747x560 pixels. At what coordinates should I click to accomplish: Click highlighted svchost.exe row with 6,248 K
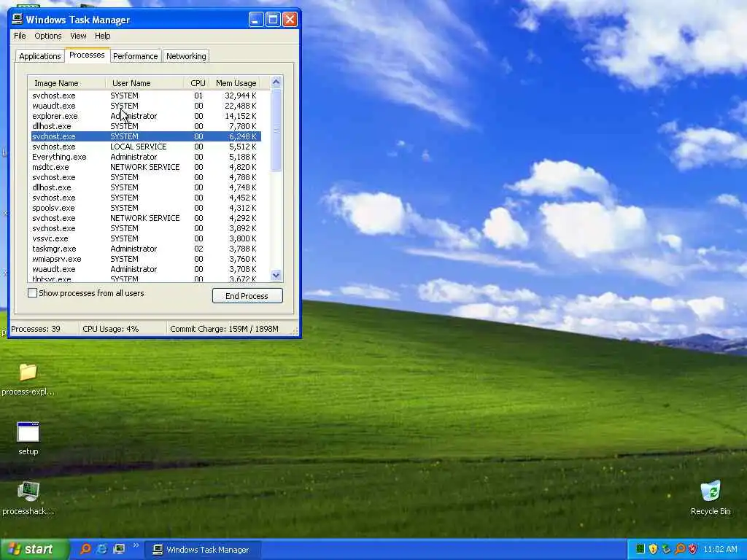pyautogui.click(x=146, y=136)
